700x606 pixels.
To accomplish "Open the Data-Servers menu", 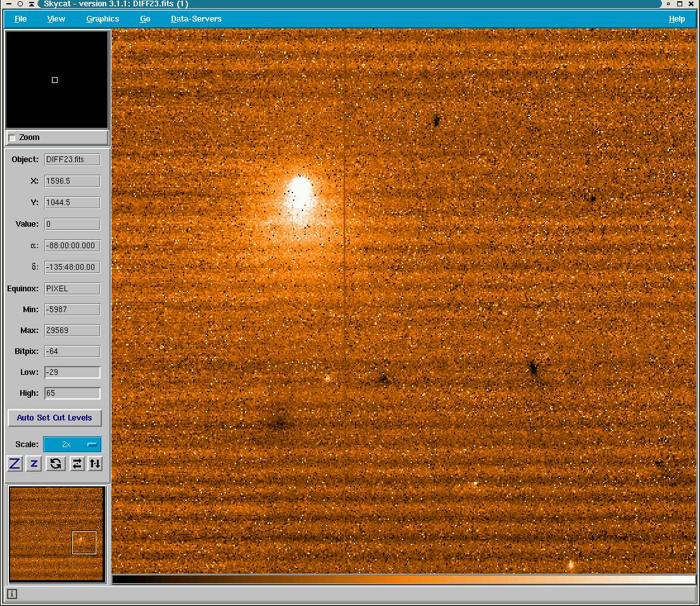I will pos(196,19).
